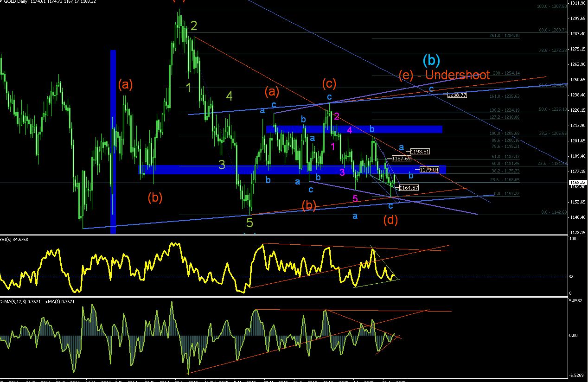Click the magenta wave label 4
This screenshot has width=588, height=382.
tap(350, 130)
